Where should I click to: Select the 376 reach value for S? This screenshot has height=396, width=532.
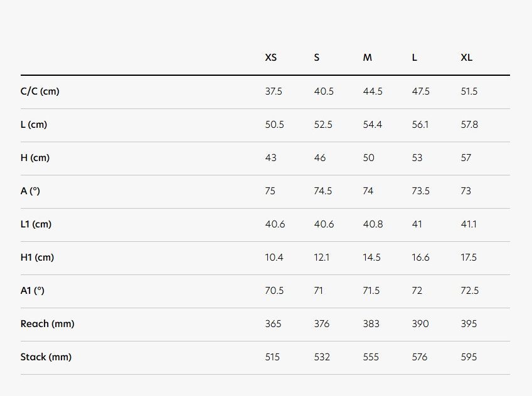[x=322, y=323]
